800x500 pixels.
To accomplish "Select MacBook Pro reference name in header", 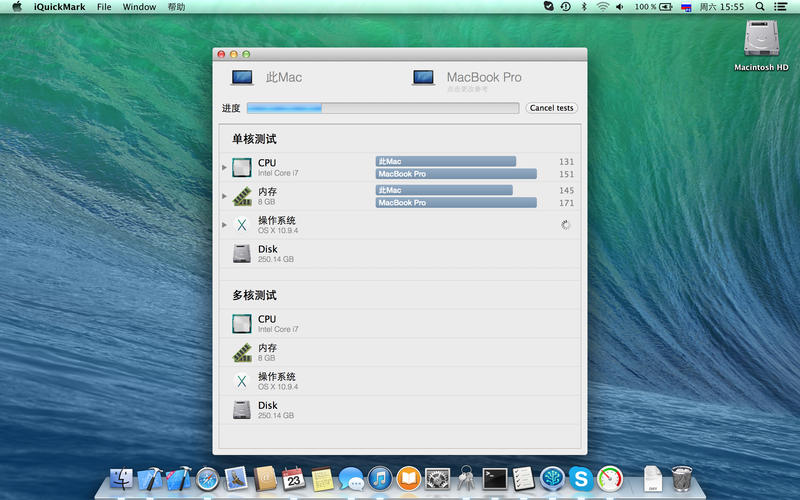I will tap(484, 77).
